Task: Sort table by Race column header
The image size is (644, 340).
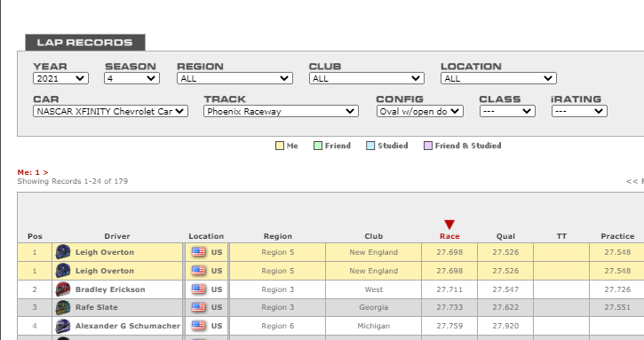Action: click(449, 236)
